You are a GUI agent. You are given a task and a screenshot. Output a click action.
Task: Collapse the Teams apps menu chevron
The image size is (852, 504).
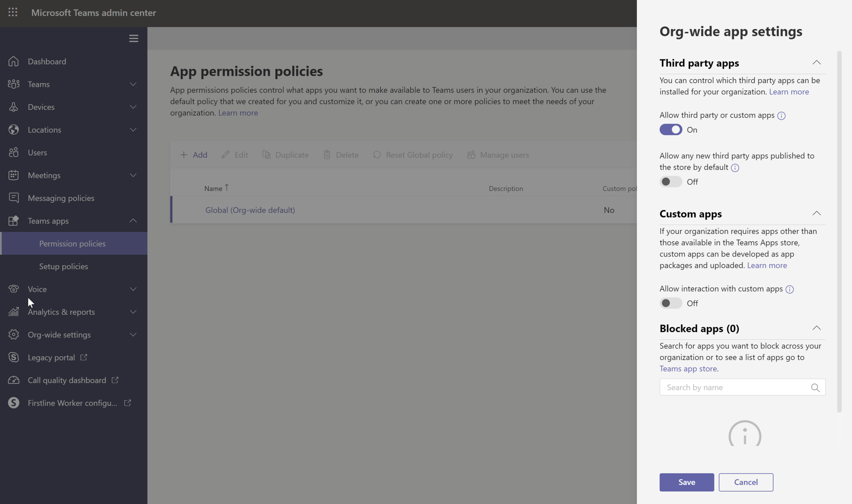(x=133, y=220)
